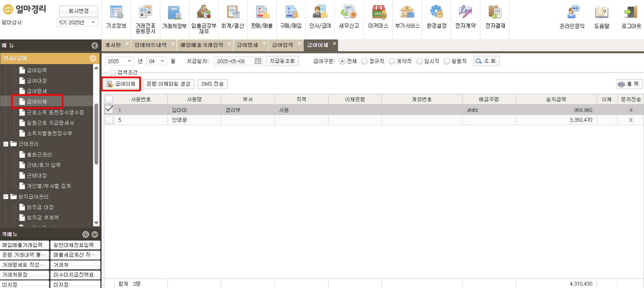Click the 조회 search button
The height and width of the screenshot is (288, 644).
486,61
